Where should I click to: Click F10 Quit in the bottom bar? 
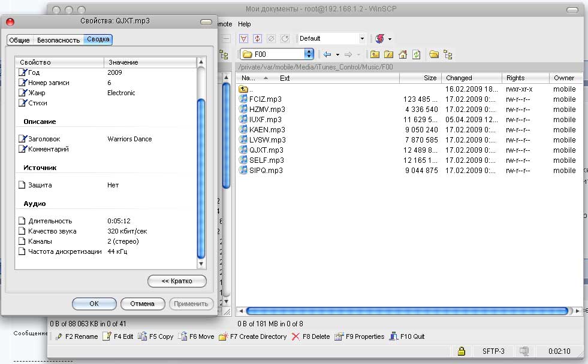pos(407,336)
